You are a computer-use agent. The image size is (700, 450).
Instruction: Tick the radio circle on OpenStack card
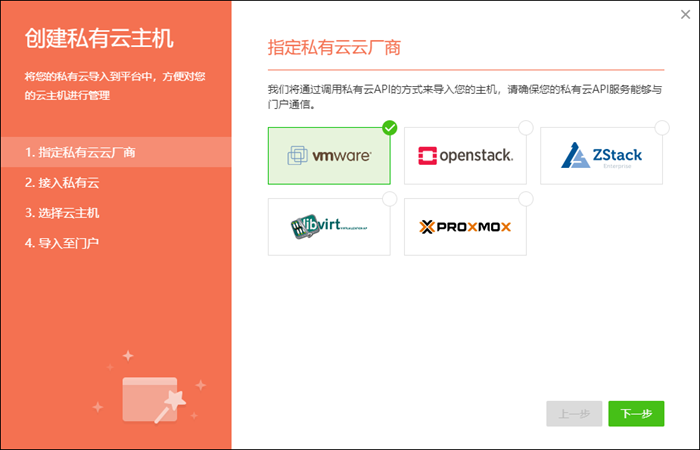point(526,128)
